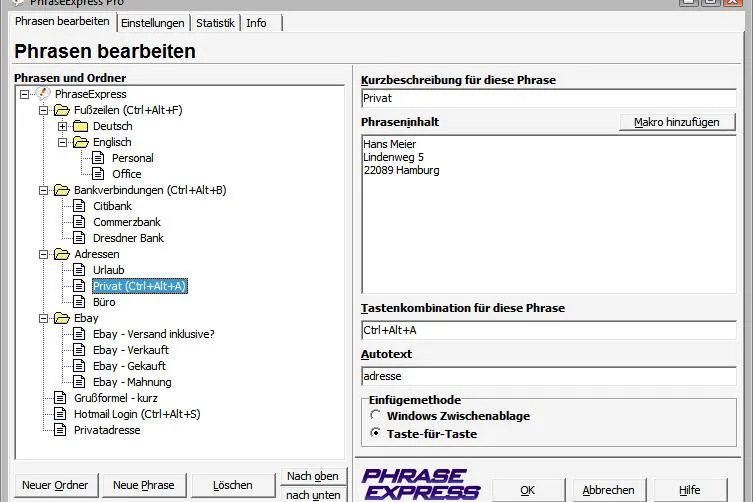753x502 pixels.
Task: Switch to Phrasen bearbeiten tab
Action: coord(62,22)
